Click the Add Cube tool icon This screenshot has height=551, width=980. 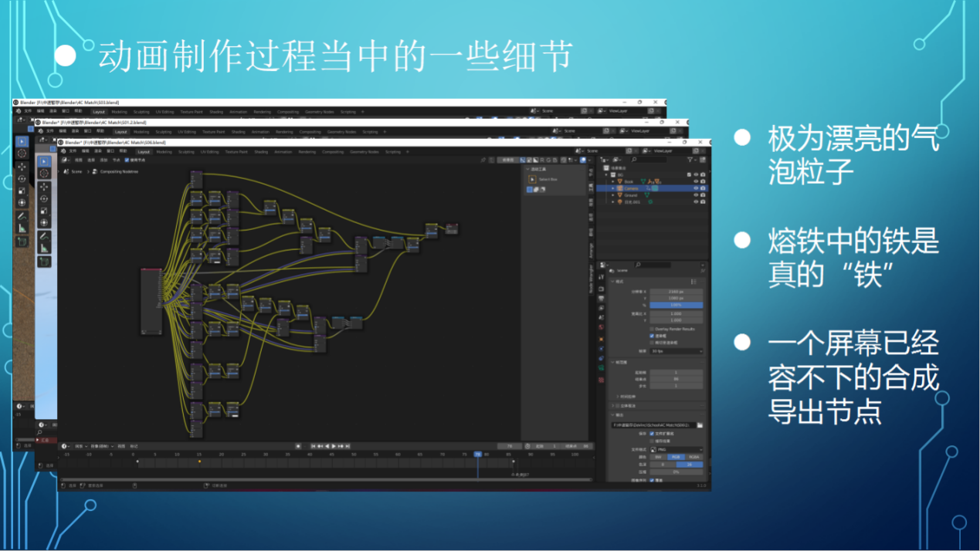point(45,262)
